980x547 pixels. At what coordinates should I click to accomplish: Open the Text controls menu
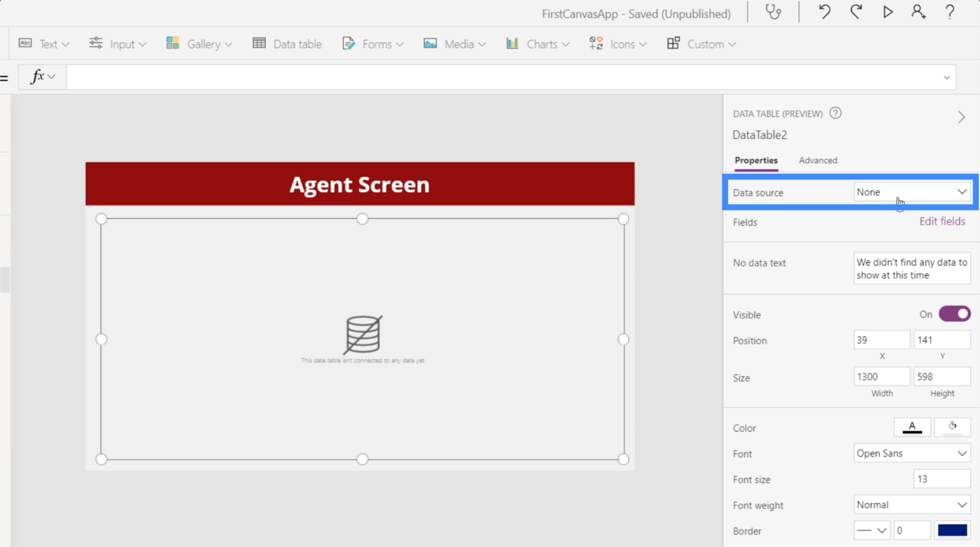coord(44,44)
